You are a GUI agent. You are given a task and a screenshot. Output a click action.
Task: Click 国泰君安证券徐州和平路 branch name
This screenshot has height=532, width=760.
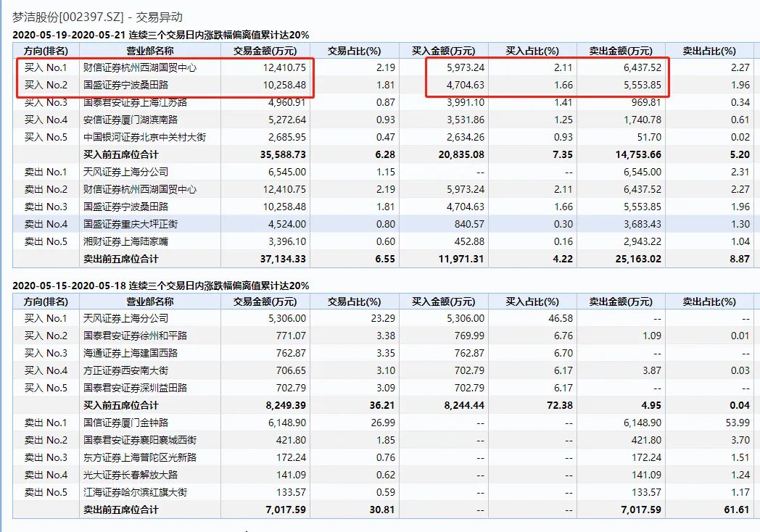pyautogui.click(x=135, y=336)
